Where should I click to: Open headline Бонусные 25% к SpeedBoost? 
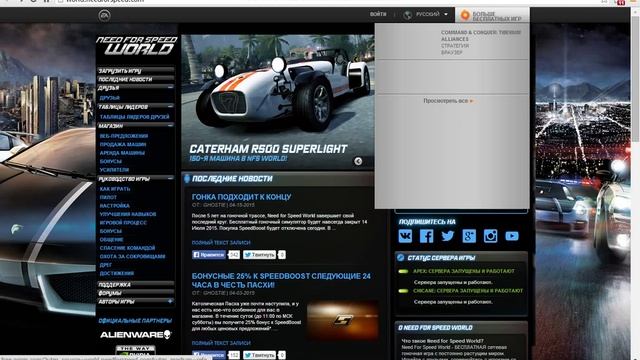pyautogui.click(x=281, y=280)
